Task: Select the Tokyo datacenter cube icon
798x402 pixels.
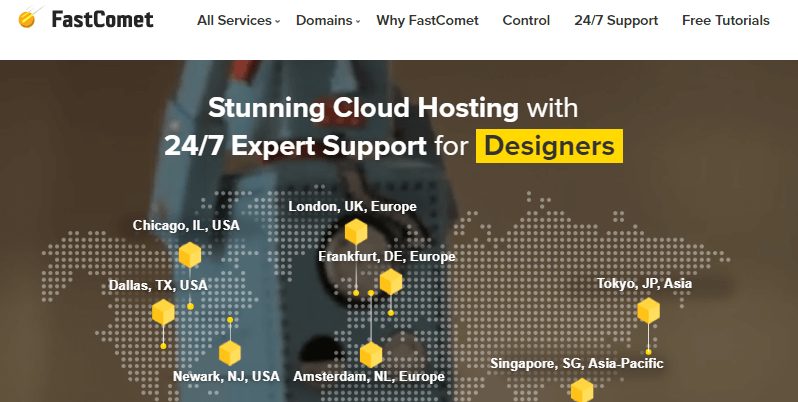Action: 648,310
